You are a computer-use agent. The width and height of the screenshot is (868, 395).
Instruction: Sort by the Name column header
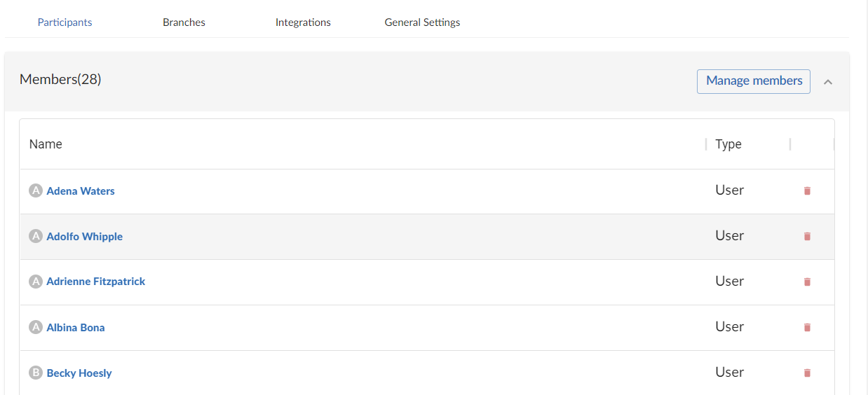coord(46,144)
